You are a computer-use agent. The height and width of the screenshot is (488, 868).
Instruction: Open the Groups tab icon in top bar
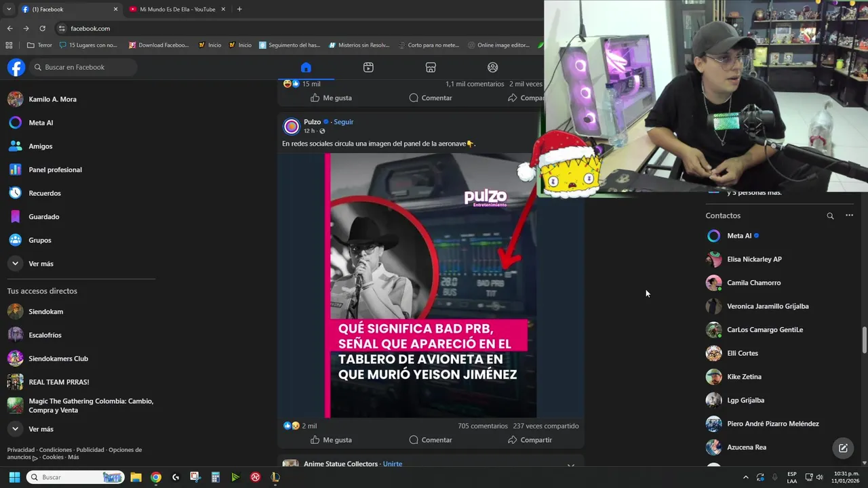point(493,67)
